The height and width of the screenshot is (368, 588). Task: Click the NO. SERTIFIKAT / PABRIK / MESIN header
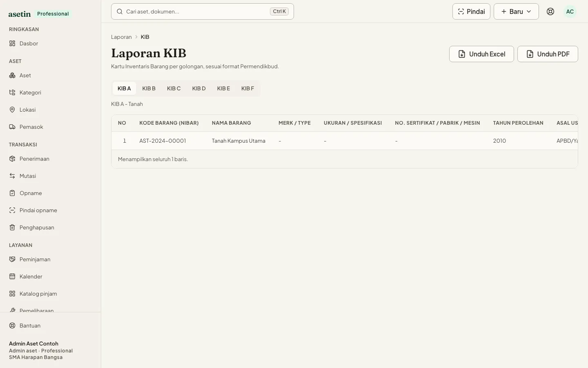coord(437,123)
